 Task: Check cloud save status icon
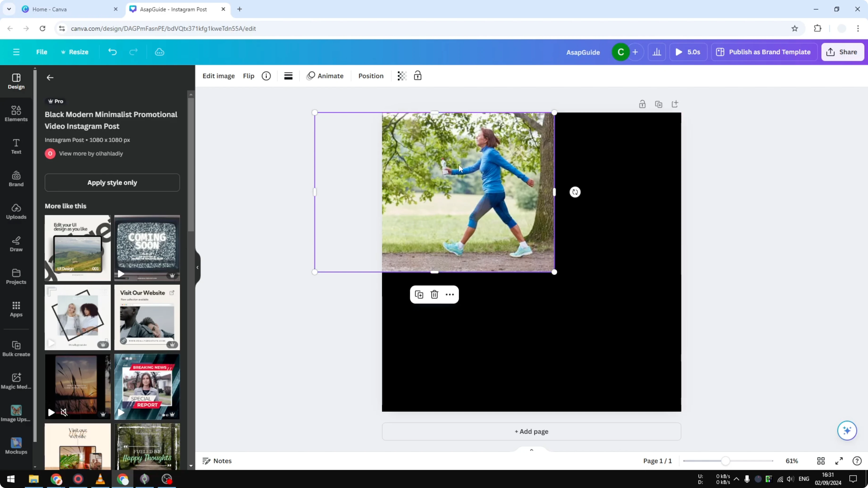pyautogui.click(x=159, y=52)
